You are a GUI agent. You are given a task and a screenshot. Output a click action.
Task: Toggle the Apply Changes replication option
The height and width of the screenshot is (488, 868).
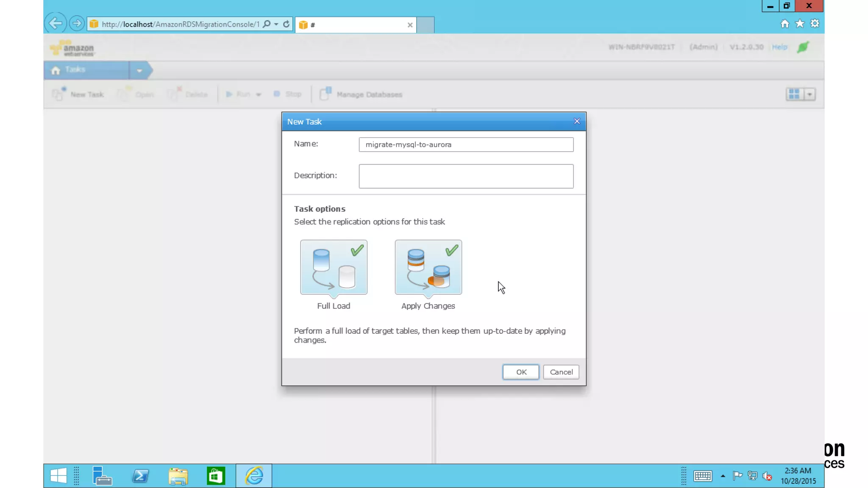coord(428,267)
